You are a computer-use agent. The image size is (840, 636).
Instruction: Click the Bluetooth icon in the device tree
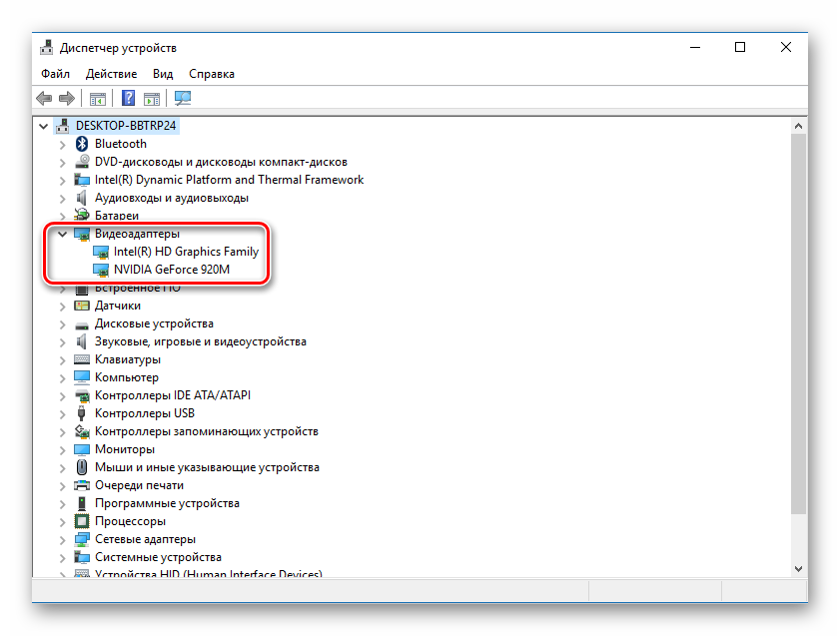pos(82,144)
